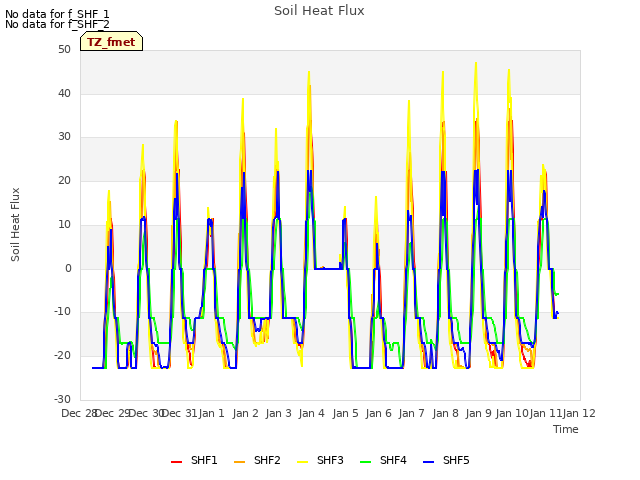
Task: Click the SHF3 legend entry
Action: tap(320, 460)
